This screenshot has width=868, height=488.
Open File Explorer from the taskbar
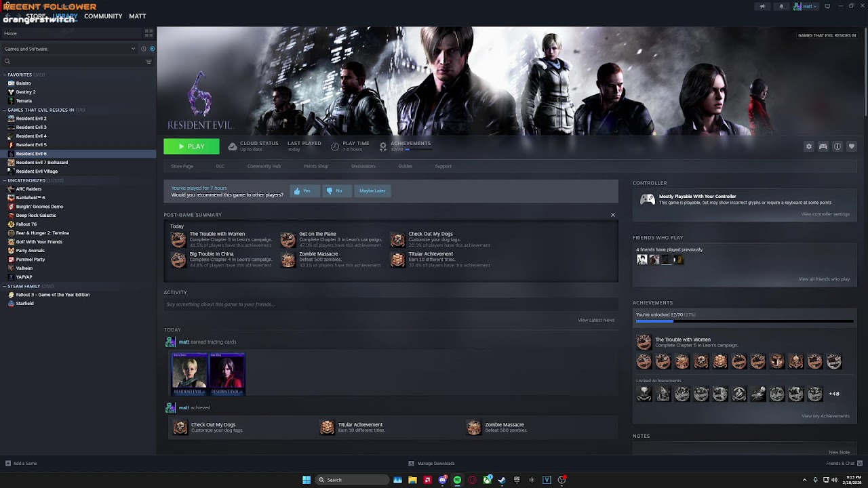click(x=412, y=480)
